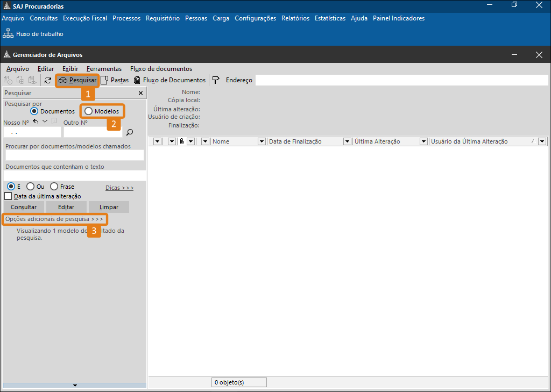Open the Pastas panel from toolbar
Screen dimensions: 551x392
[x=115, y=80]
